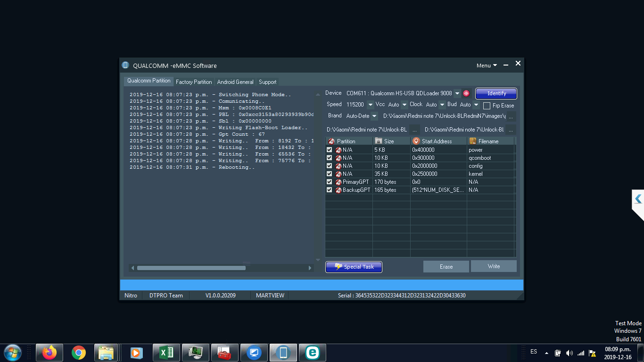The image size is (644, 362).
Task: Click the volume speaker tray icon
Action: click(x=569, y=353)
